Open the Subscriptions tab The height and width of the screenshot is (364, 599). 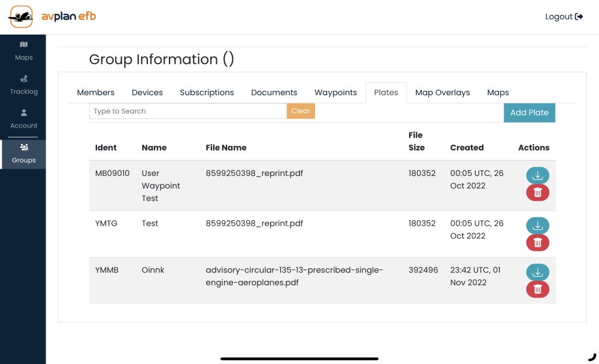[207, 93]
